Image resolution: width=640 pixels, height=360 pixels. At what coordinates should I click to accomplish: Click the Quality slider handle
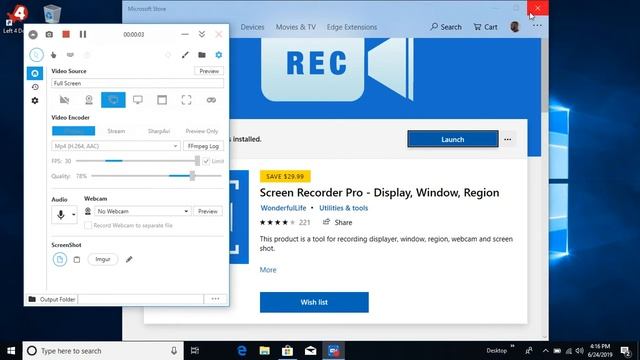tap(192, 176)
